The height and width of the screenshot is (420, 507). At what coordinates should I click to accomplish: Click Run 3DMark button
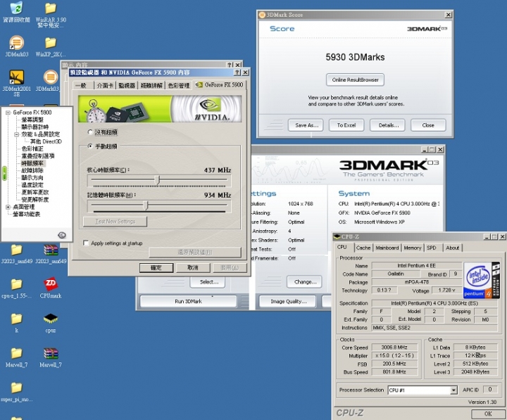(x=188, y=301)
